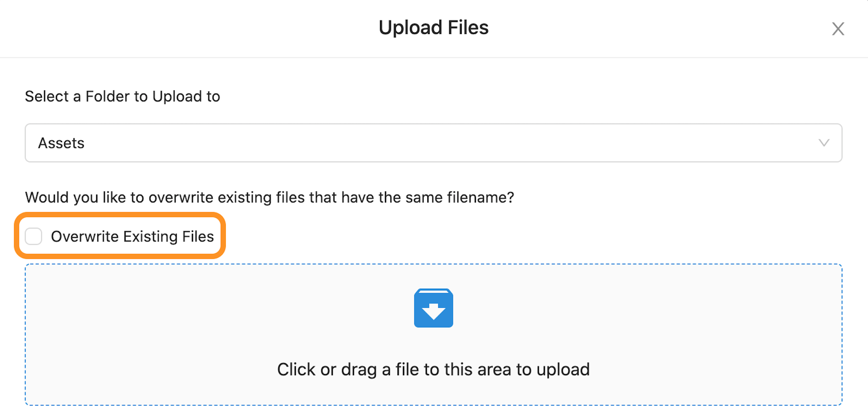
Task: Click the folder selector chevron arrow
Action: [824, 143]
